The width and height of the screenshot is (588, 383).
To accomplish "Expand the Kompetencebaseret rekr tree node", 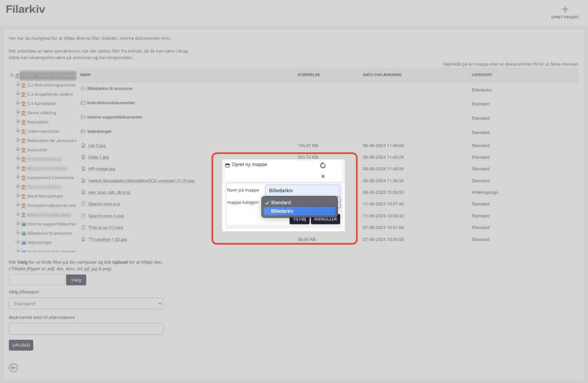I will (x=18, y=205).
